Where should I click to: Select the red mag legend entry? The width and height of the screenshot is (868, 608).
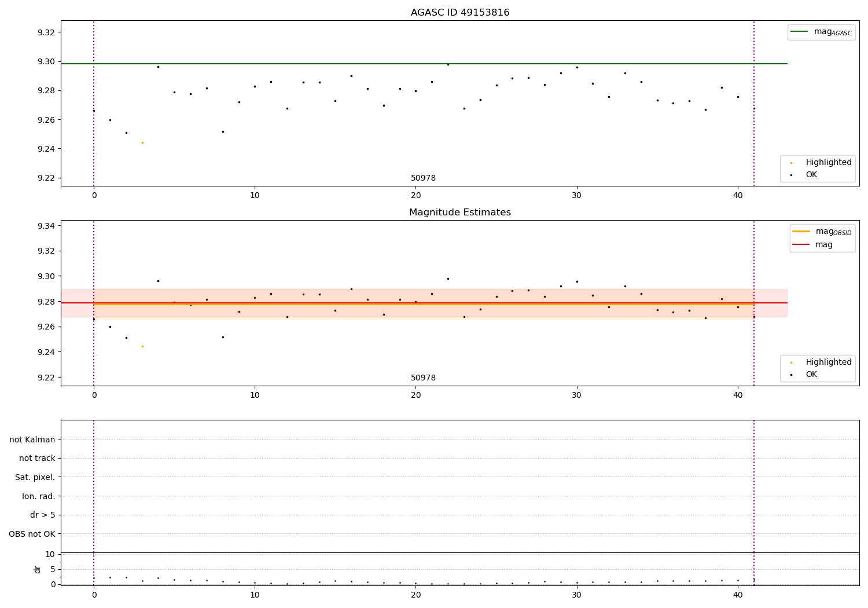coord(812,244)
